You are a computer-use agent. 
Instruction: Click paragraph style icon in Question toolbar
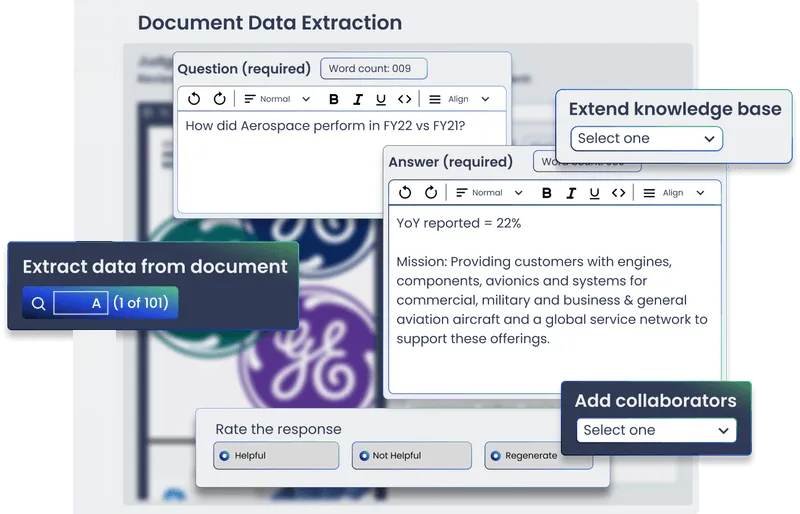coord(249,99)
